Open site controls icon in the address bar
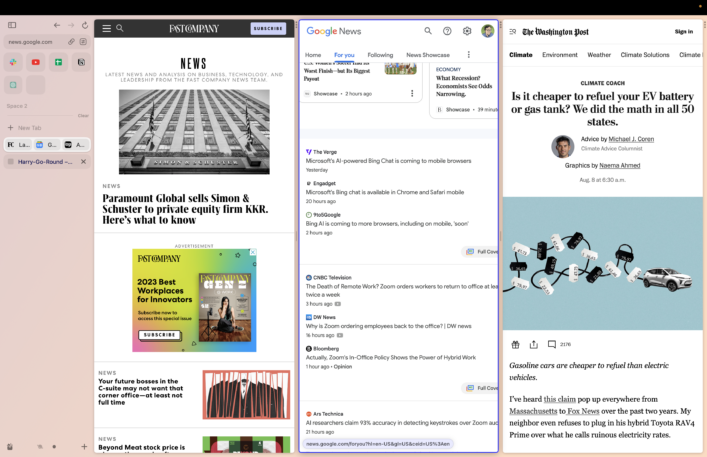Image resolution: width=707 pixels, height=457 pixels. (83, 41)
